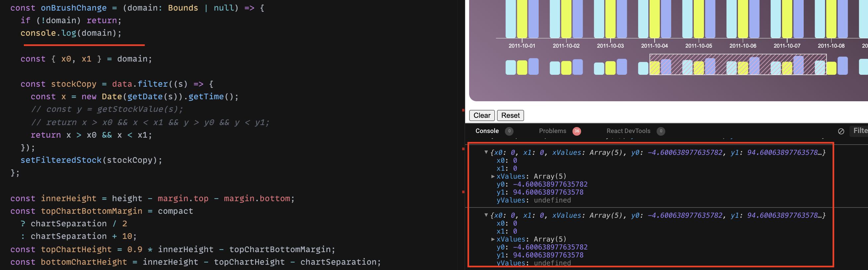Click the hatched brush selection in lower chart
This screenshot has height=270, width=868.
coord(738,64)
